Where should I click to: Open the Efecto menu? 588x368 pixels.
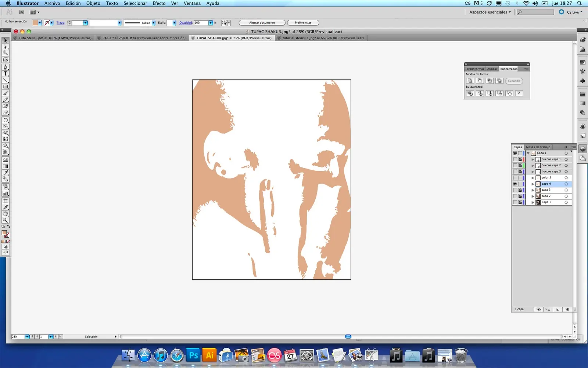pos(159,3)
